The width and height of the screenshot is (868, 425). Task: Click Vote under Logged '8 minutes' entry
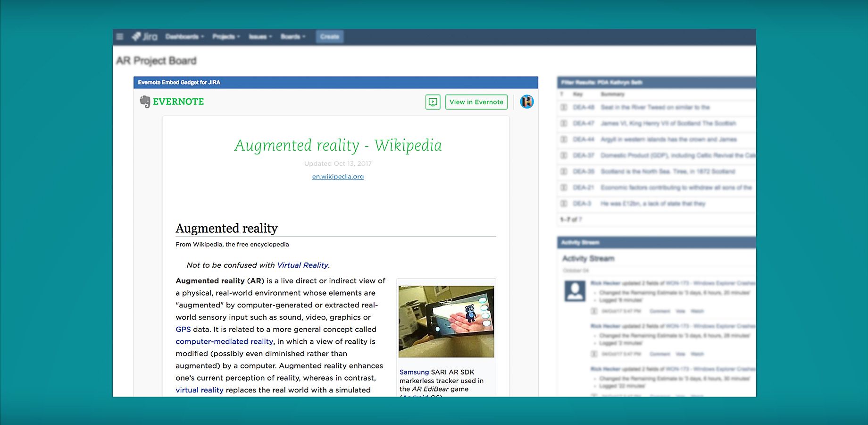[x=680, y=311]
